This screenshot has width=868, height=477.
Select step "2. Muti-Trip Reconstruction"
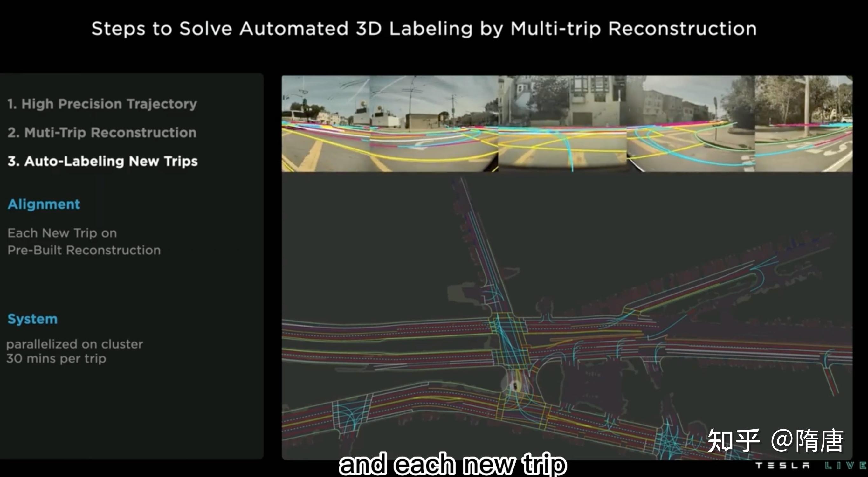pyautogui.click(x=102, y=132)
